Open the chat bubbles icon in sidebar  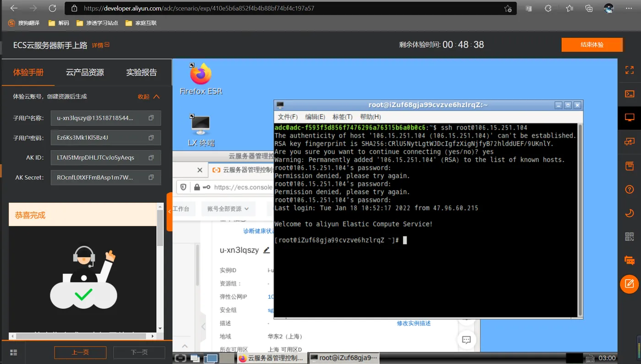click(x=630, y=261)
